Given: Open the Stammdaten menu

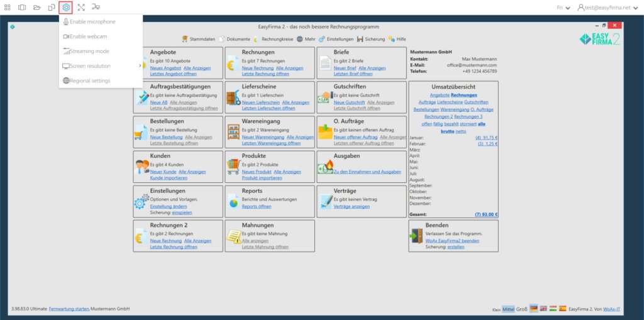Looking at the screenshot, I should pos(198,39).
